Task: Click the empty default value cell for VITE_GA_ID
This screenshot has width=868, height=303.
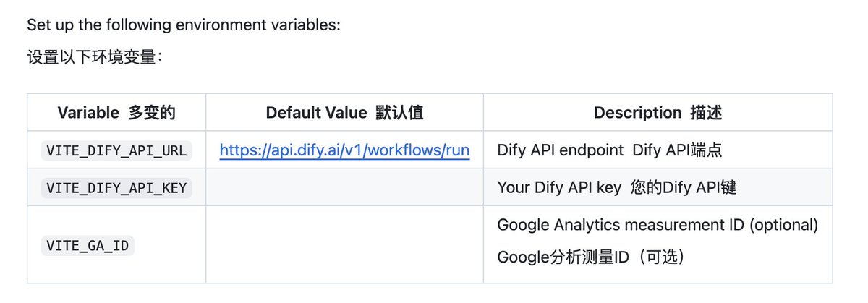Action: [344, 246]
